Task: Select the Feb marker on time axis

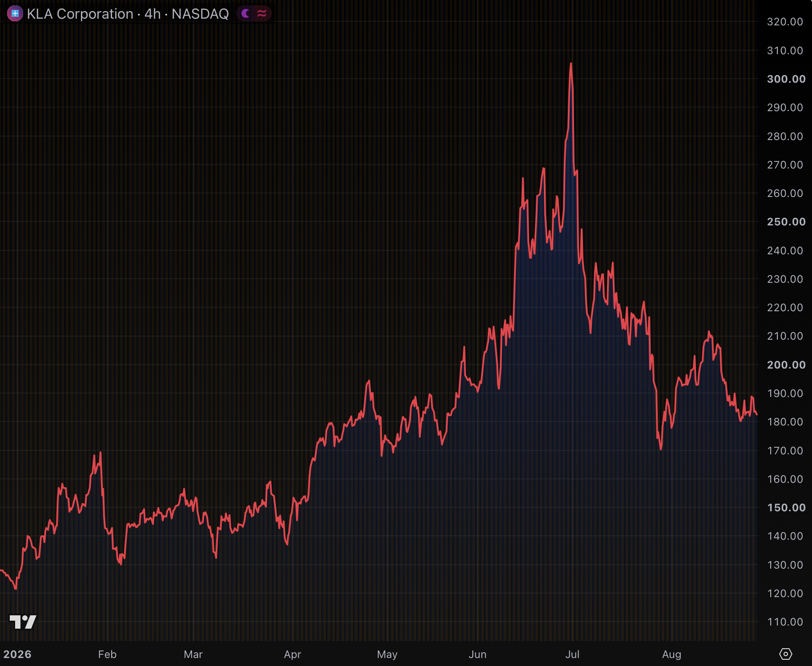Action: (x=107, y=654)
